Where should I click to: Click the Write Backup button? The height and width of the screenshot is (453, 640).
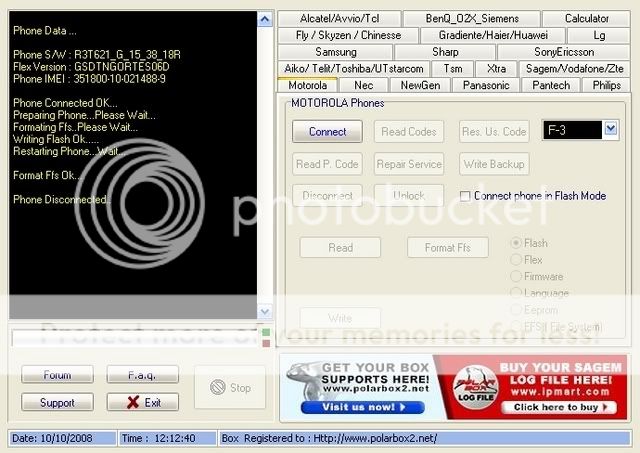pos(494,164)
